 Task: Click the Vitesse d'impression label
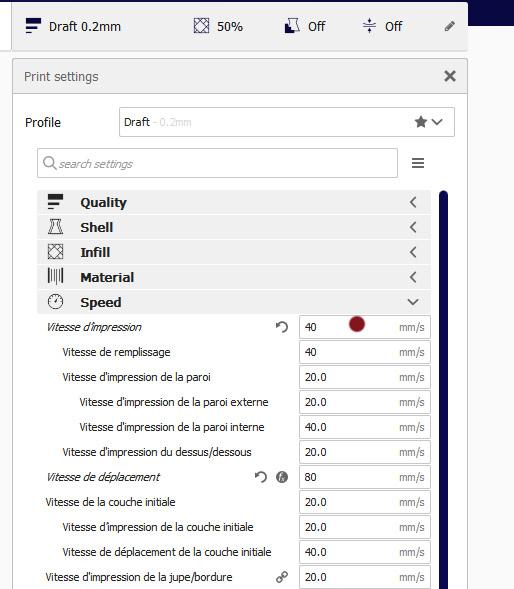tap(94, 327)
